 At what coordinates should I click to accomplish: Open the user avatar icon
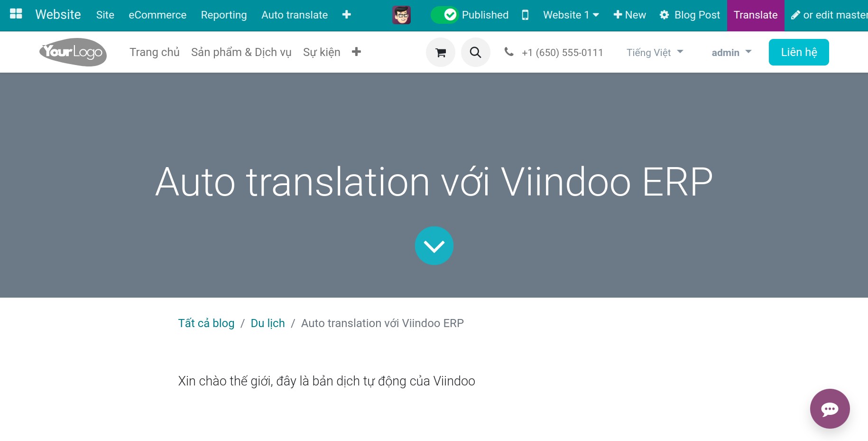401,15
